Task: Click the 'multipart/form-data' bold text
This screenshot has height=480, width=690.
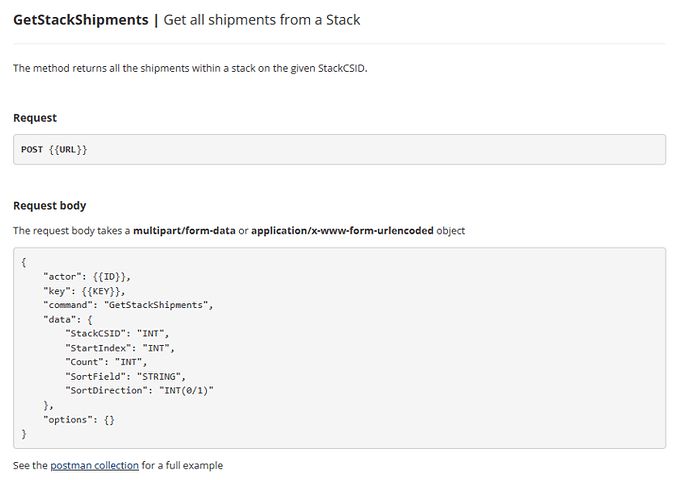Action: (184, 231)
